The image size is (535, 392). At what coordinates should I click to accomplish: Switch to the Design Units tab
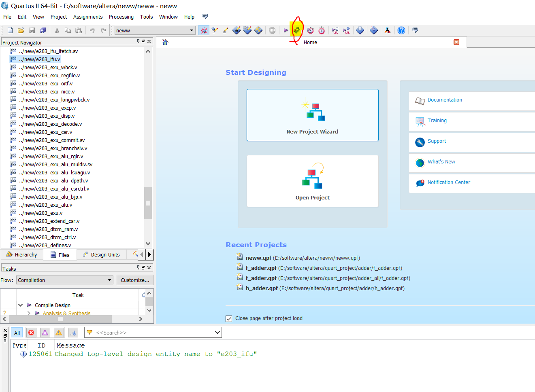point(101,254)
